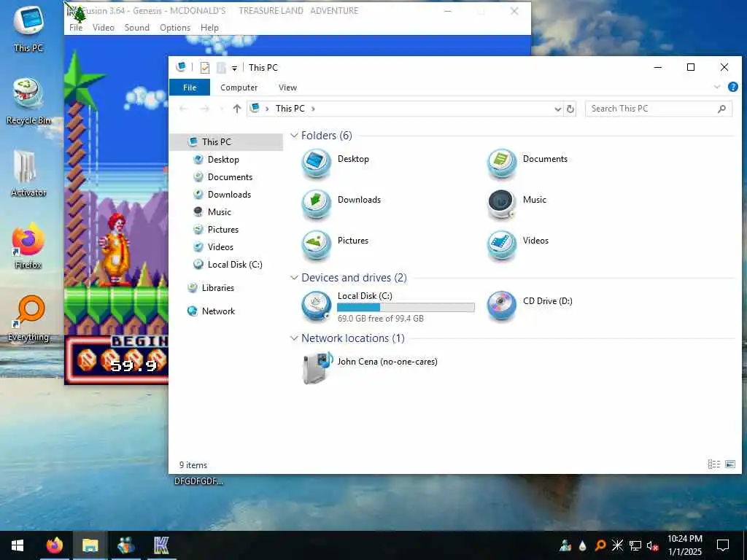The height and width of the screenshot is (560, 747).
Task: Open the Fusion Options menu
Action: [175, 28]
